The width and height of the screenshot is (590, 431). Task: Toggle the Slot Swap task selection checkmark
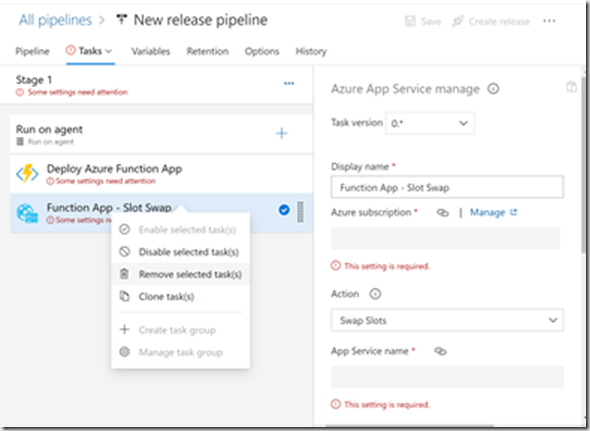284,210
